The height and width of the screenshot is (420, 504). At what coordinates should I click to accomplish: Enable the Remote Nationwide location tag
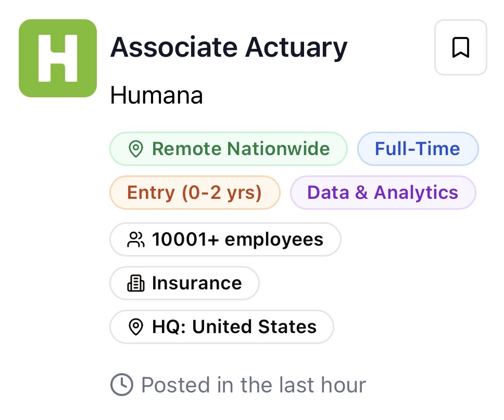[229, 149]
